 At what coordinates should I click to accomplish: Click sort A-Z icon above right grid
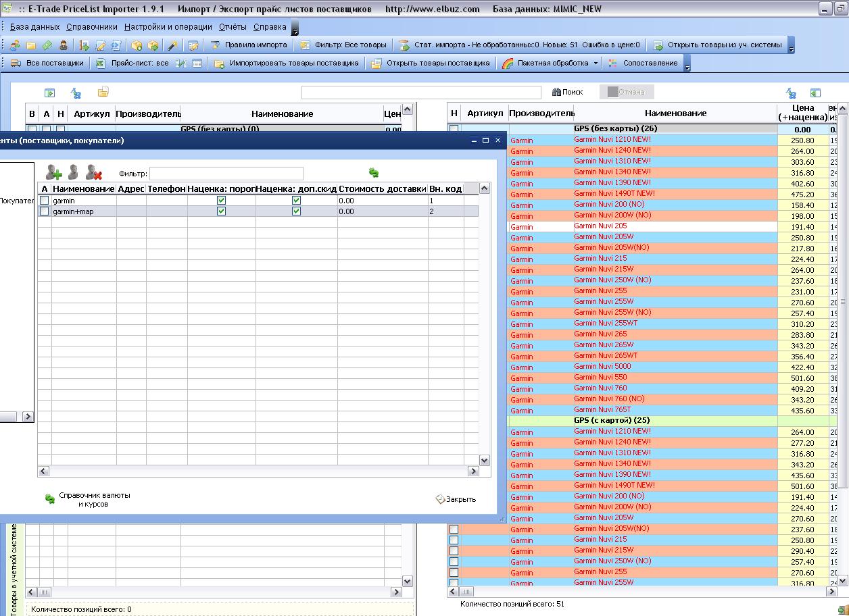coord(791,93)
